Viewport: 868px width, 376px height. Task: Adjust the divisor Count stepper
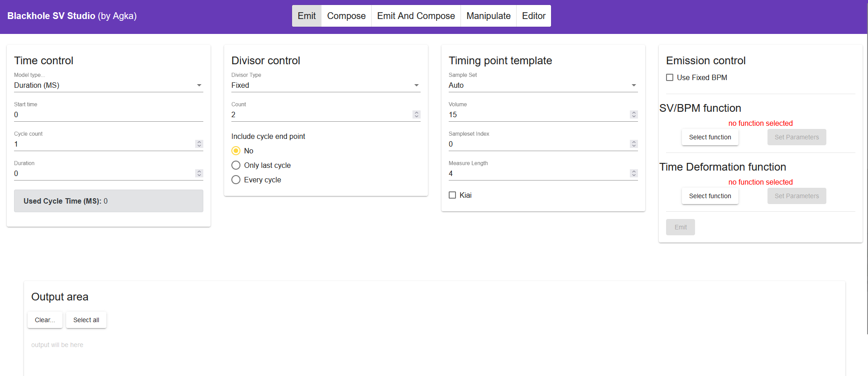tap(416, 114)
